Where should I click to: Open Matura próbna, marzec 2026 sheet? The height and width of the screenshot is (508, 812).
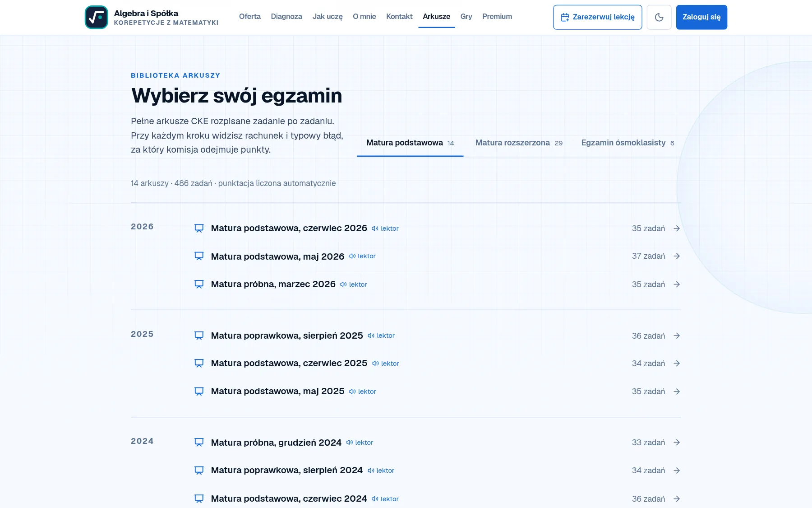pyautogui.click(x=273, y=284)
